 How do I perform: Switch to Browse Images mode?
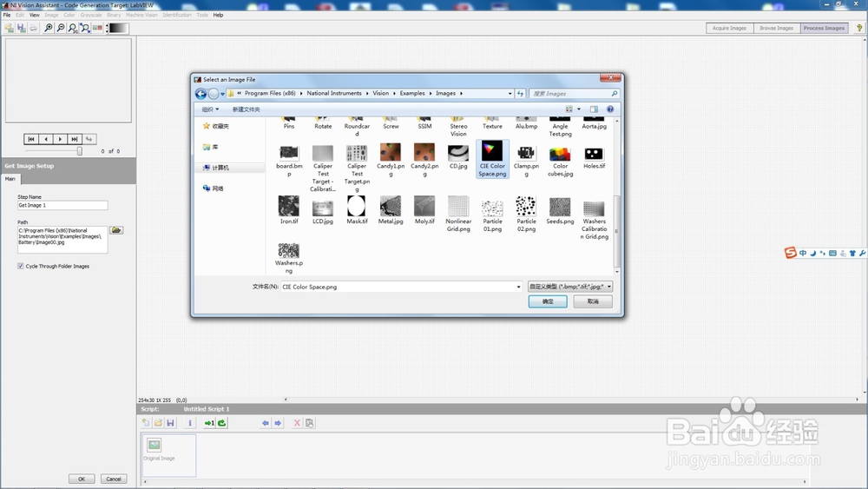(776, 28)
